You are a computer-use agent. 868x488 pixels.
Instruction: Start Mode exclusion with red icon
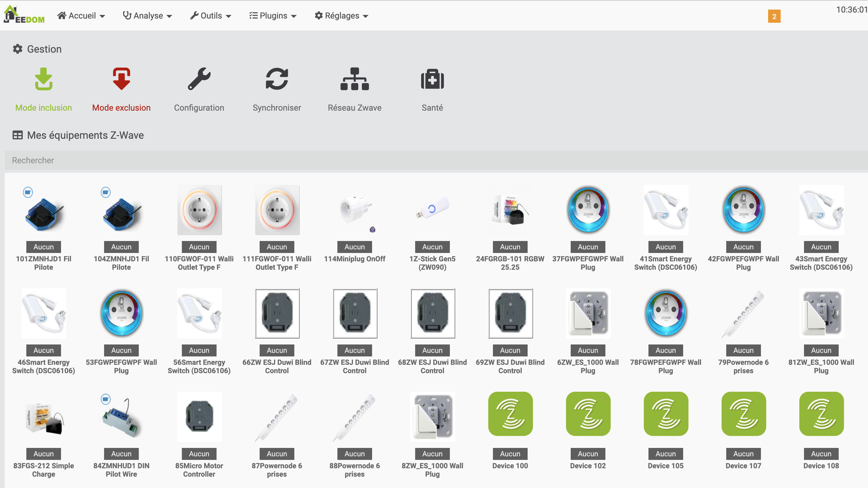121,79
